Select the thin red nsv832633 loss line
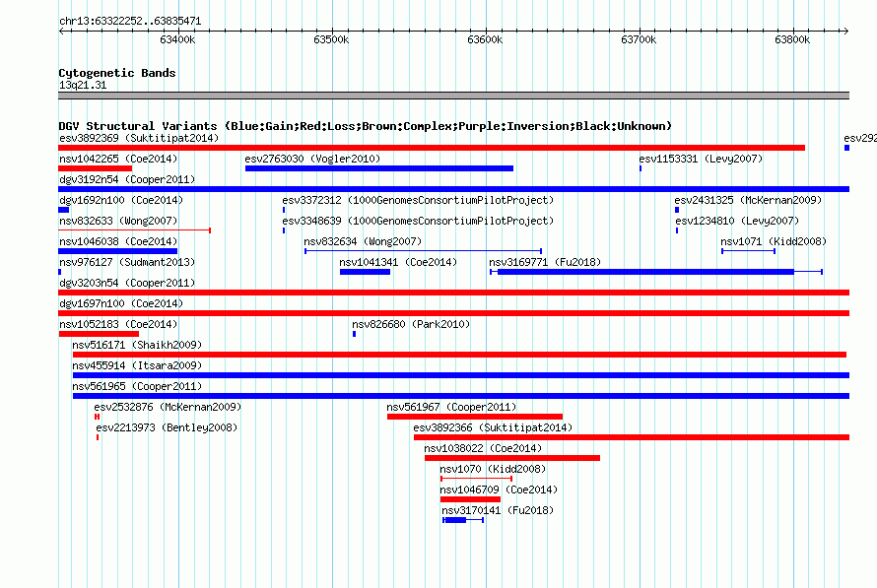 (135, 230)
